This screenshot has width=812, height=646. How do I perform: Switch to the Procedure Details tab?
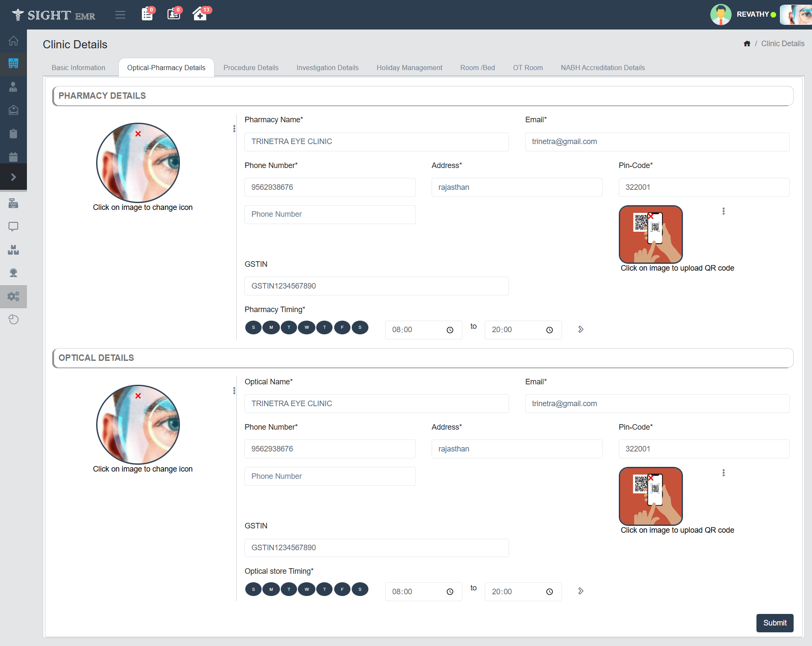251,68
